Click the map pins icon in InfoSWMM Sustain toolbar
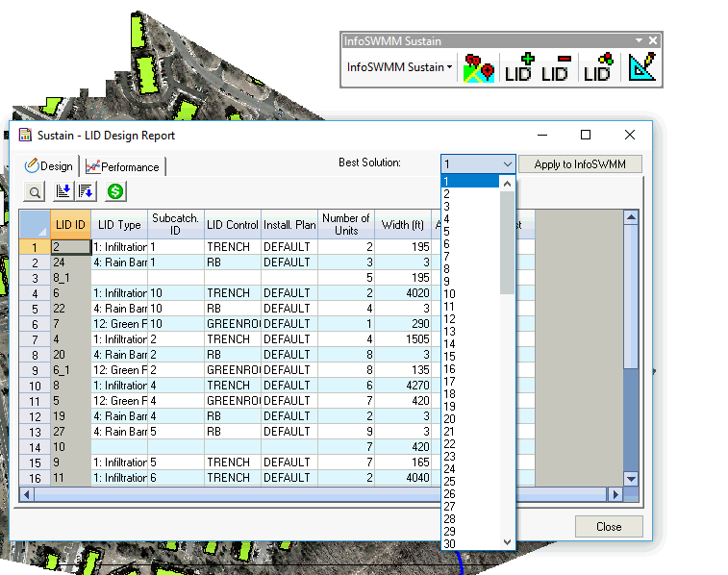728x575 pixels. [479, 68]
